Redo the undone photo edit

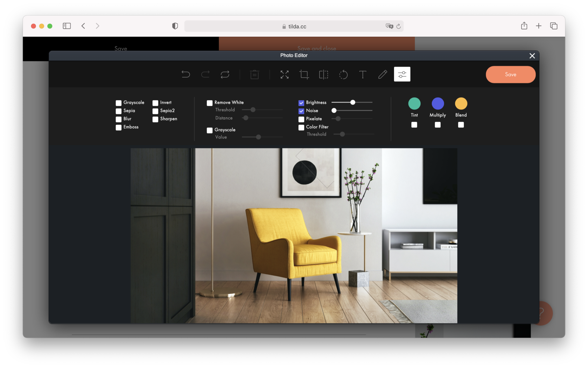[205, 74]
